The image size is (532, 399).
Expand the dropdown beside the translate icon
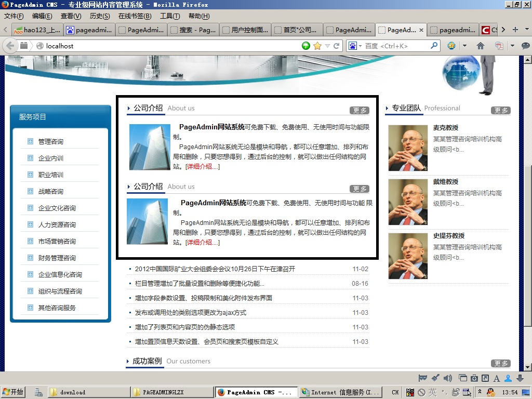pos(512,46)
